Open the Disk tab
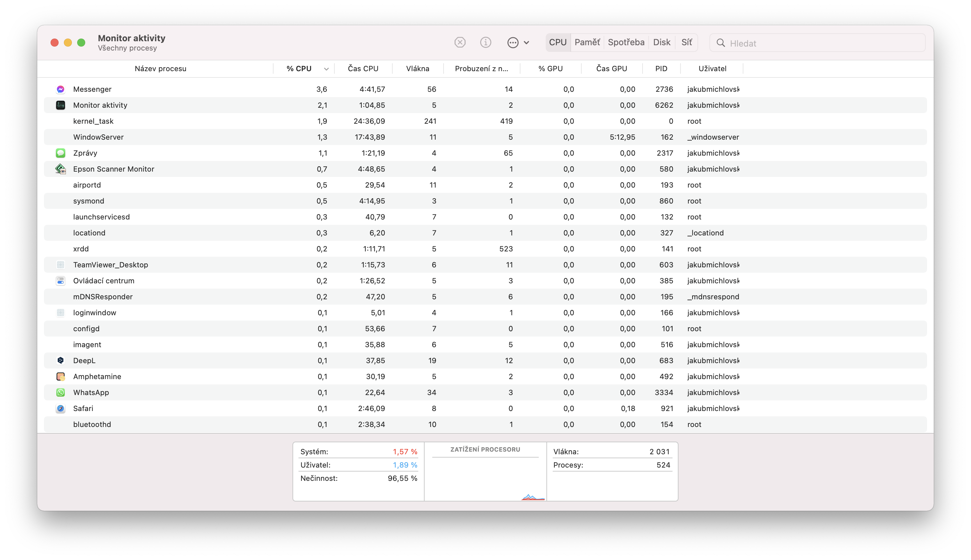The height and width of the screenshot is (560, 971). tap(662, 42)
